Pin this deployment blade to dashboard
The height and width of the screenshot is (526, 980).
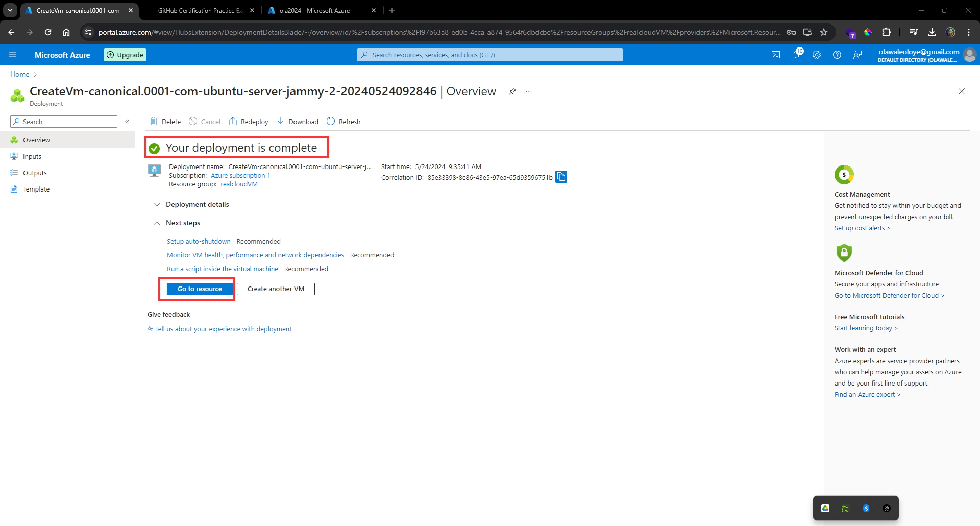pos(512,91)
